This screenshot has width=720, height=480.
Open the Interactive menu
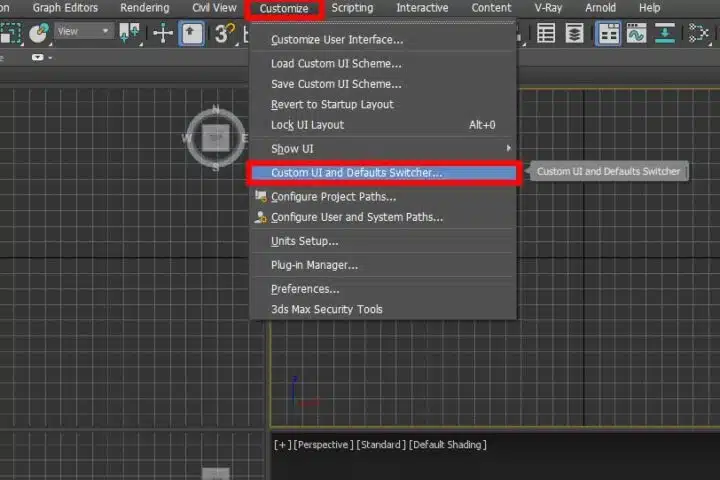click(x=422, y=8)
